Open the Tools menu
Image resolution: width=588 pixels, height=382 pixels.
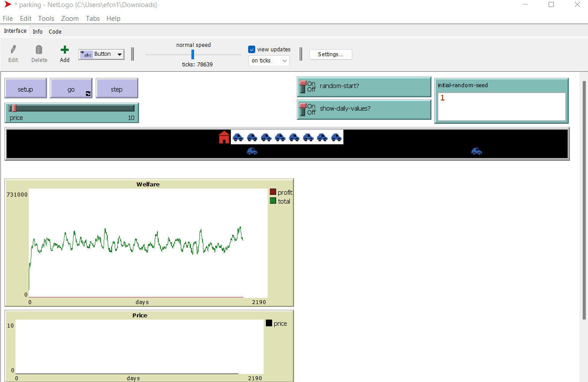[46, 19]
